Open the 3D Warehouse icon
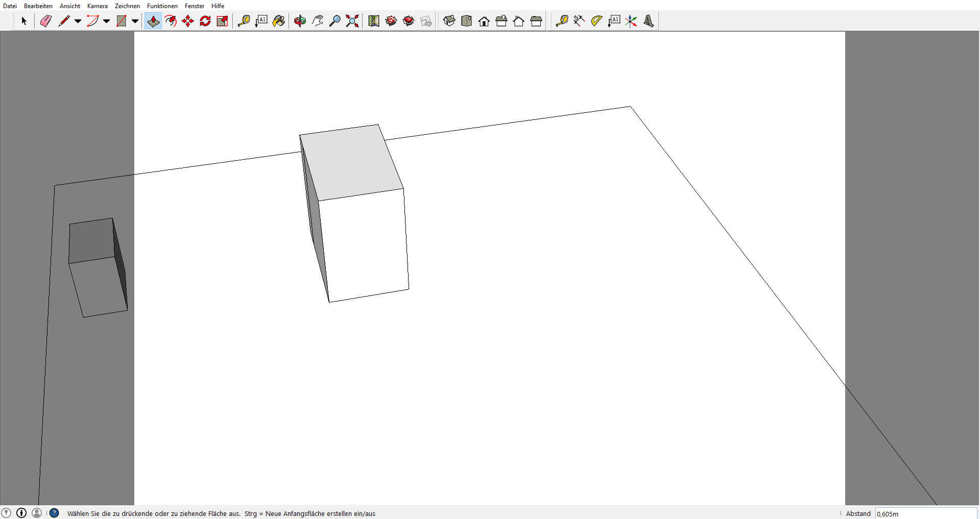 tap(391, 21)
